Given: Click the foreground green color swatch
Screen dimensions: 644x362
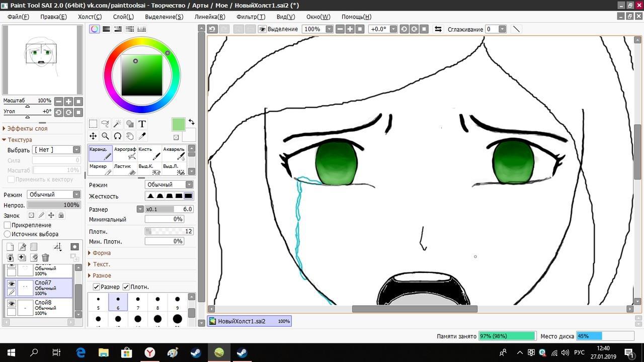Looking at the screenshot, I should 178,124.
